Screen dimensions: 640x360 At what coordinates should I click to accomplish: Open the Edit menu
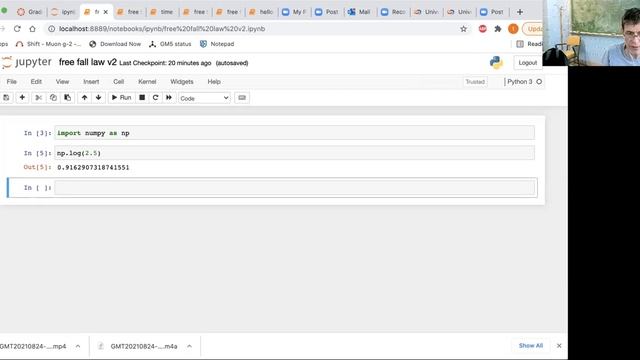36,82
